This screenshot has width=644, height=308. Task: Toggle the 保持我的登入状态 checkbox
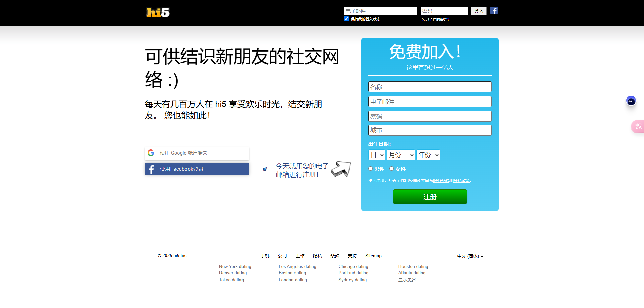tap(346, 19)
